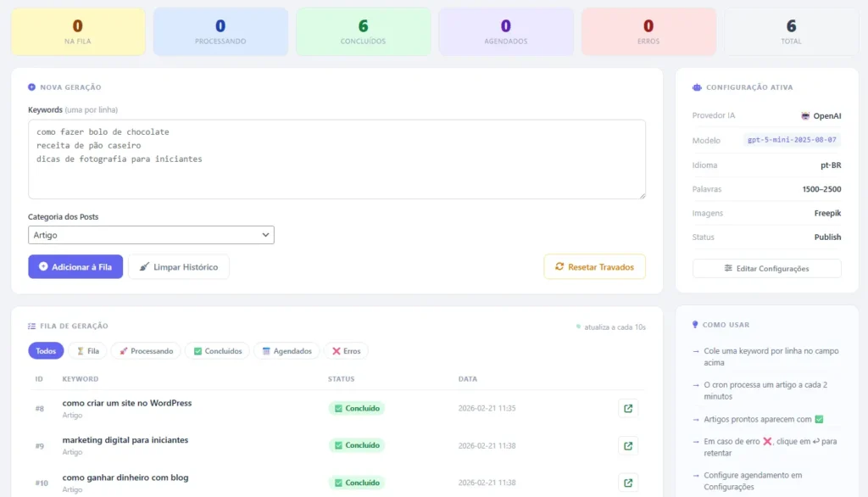
Task: Click the KEYWORD column header
Action: 81,379
